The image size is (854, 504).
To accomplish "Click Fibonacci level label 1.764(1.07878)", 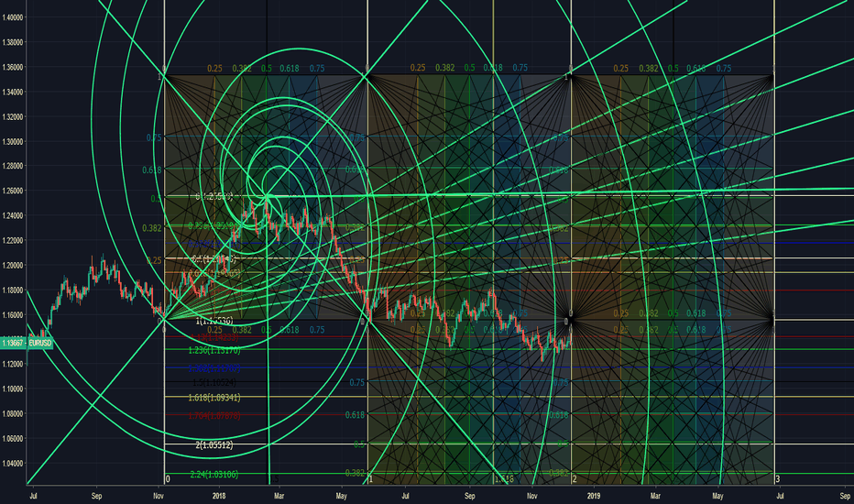I will pyautogui.click(x=214, y=416).
